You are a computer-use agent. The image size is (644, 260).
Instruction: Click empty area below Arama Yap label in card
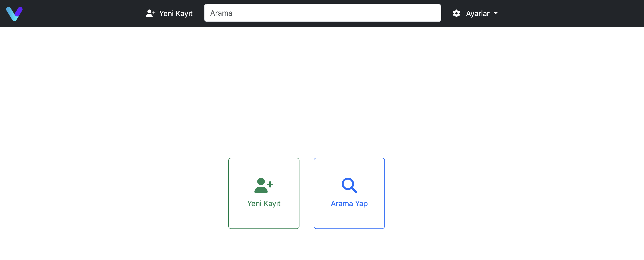click(349, 219)
